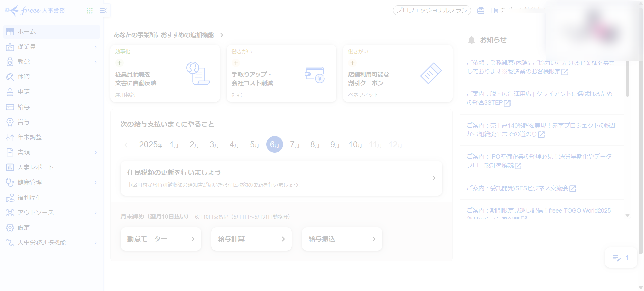Select the 8月 month tab
This screenshot has height=291, width=644.
[x=315, y=145]
